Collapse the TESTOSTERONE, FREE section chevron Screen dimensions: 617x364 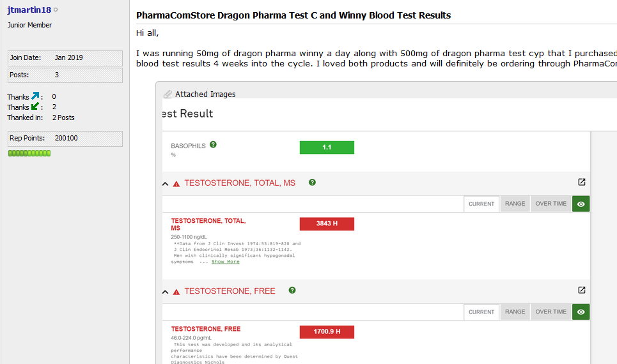click(x=166, y=292)
